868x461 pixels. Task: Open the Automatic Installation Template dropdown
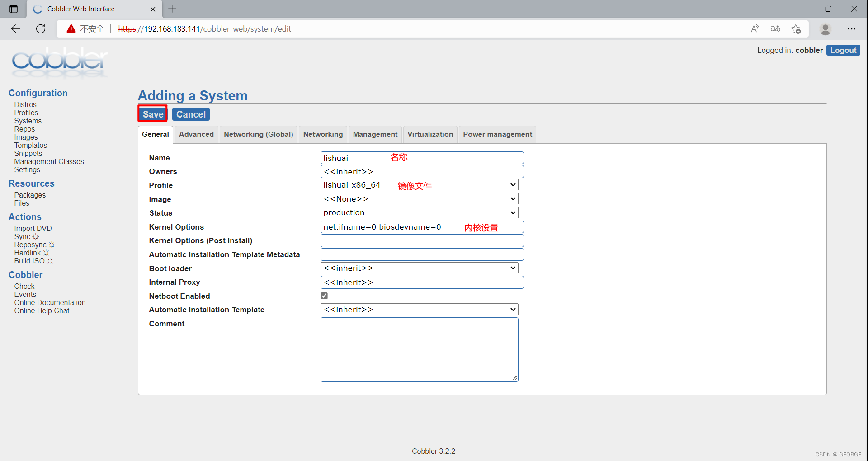point(420,310)
